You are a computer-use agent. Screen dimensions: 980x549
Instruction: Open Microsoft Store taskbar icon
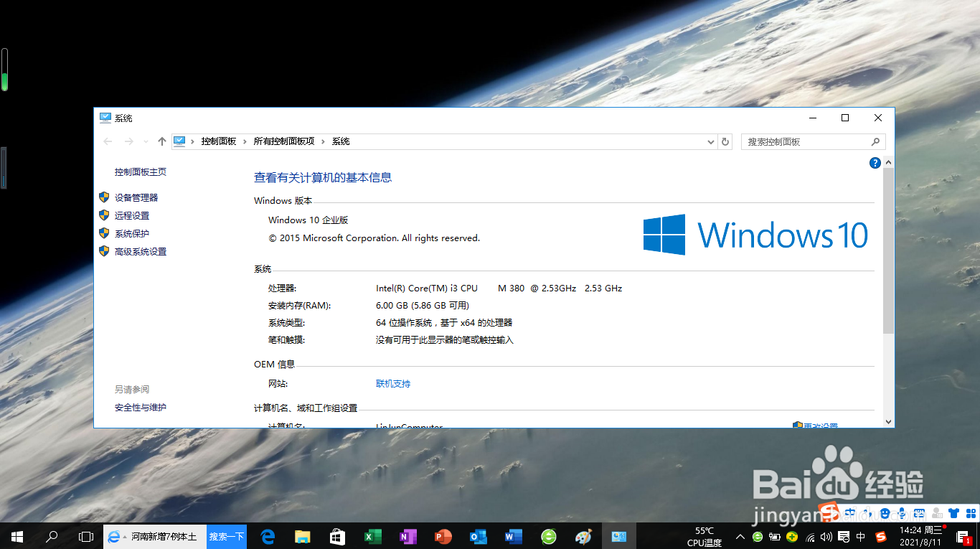pos(337,536)
